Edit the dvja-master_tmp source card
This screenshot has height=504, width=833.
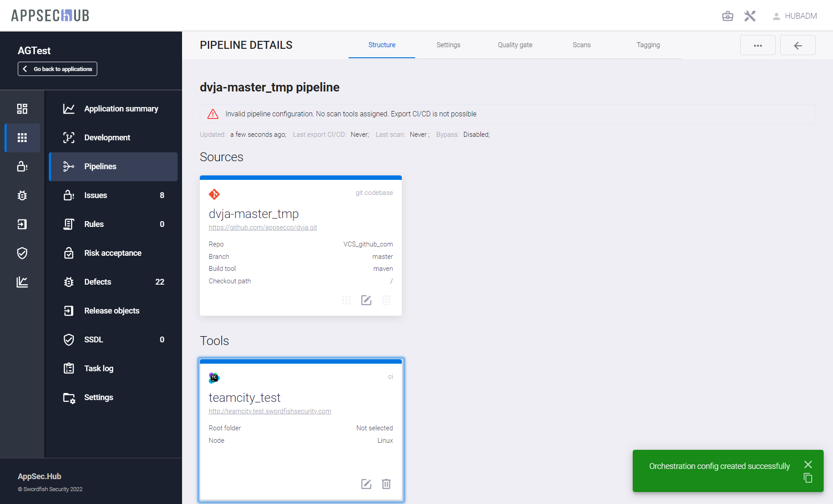click(x=366, y=300)
